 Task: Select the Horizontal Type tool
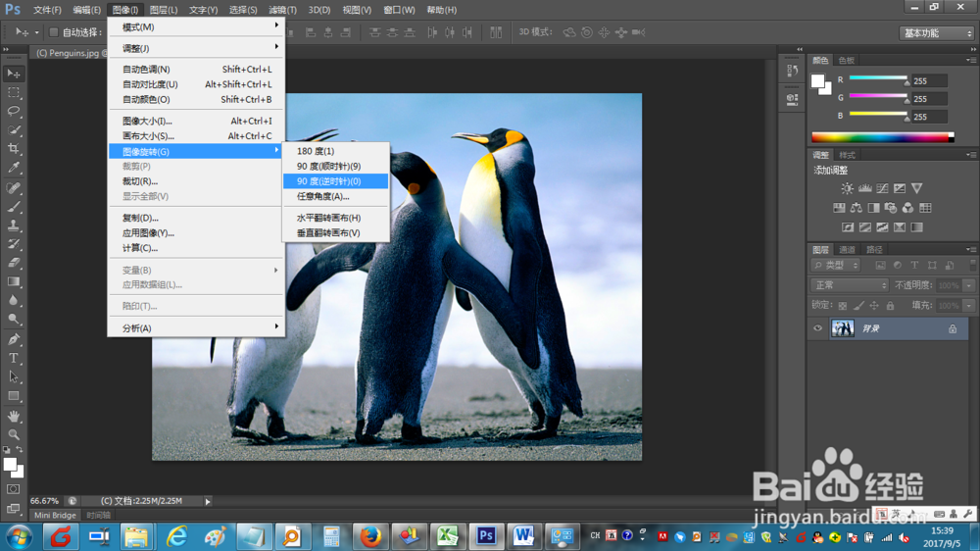click(x=13, y=359)
